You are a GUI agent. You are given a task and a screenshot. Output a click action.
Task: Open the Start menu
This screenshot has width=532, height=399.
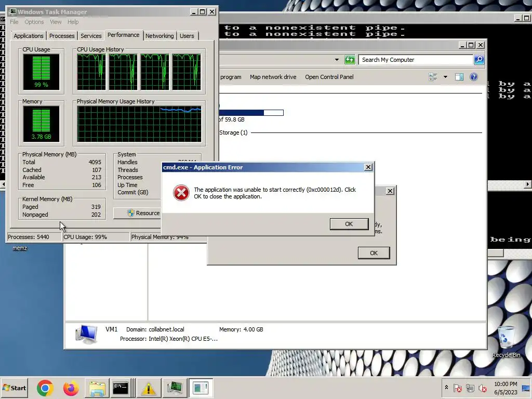14,388
